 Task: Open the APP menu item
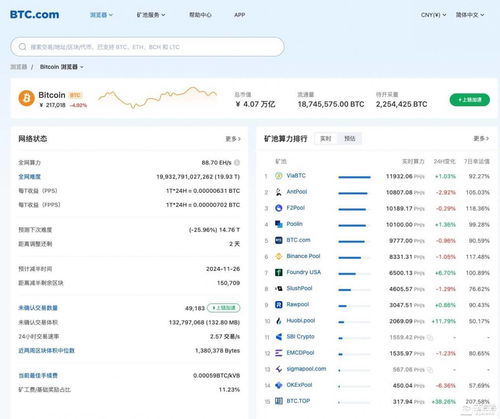pyautogui.click(x=240, y=15)
